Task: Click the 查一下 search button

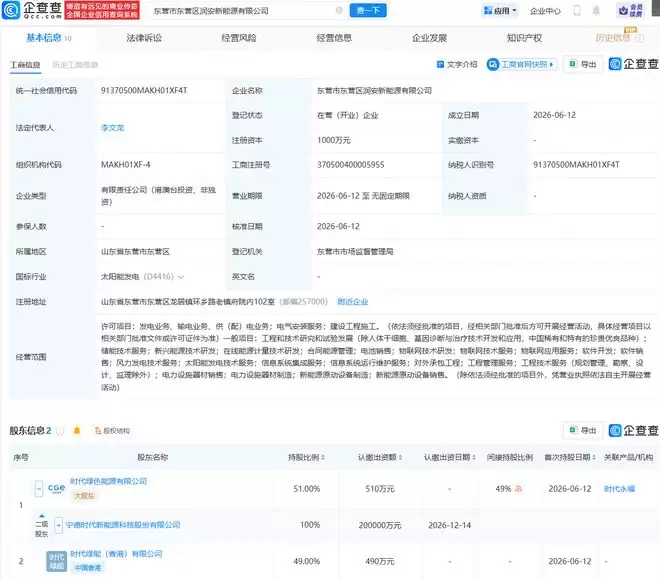Action: (368, 11)
